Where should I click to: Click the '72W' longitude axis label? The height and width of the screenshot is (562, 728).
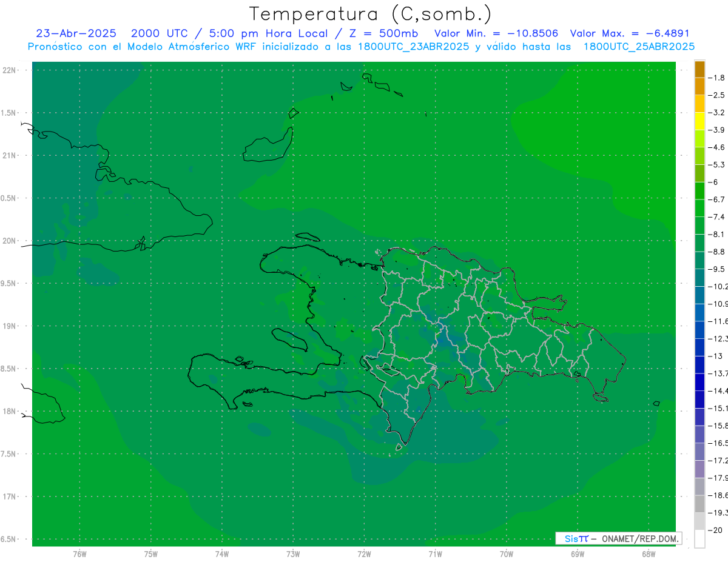364,554
